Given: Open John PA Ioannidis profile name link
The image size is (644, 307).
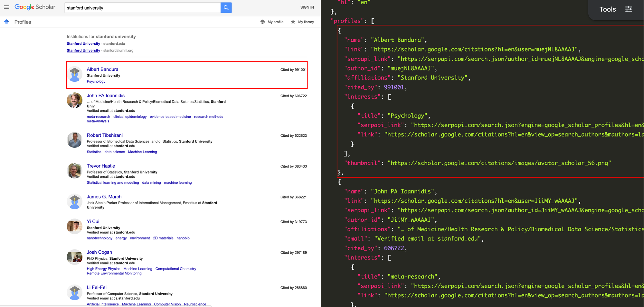Looking at the screenshot, I should point(106,96).
